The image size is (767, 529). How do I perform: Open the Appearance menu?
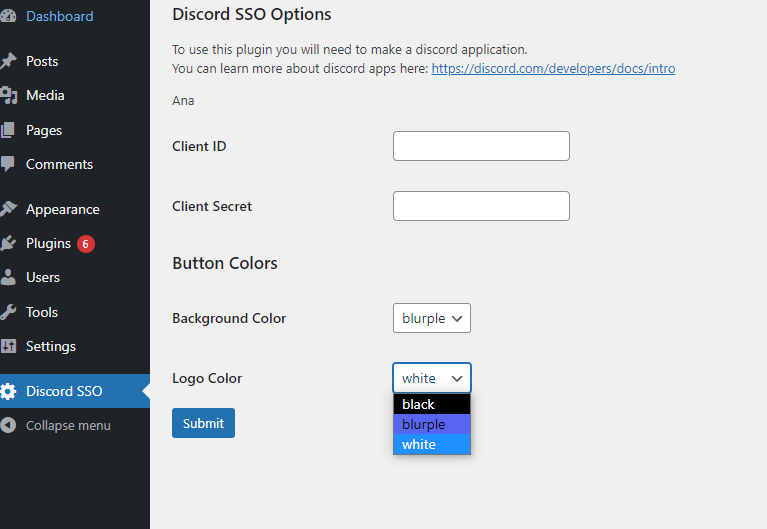click(x=63, y=209)
